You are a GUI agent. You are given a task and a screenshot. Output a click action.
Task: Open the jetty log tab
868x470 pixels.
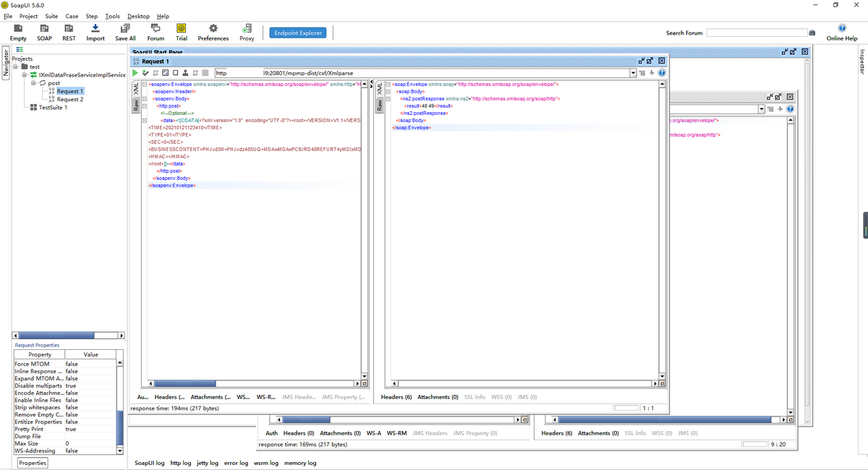208,463
